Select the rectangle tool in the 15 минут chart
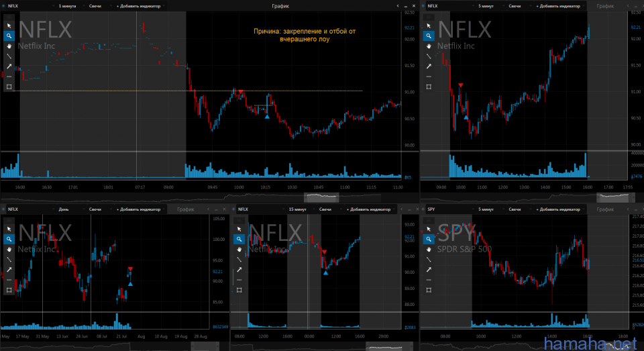644x351 pixels. 239,290
